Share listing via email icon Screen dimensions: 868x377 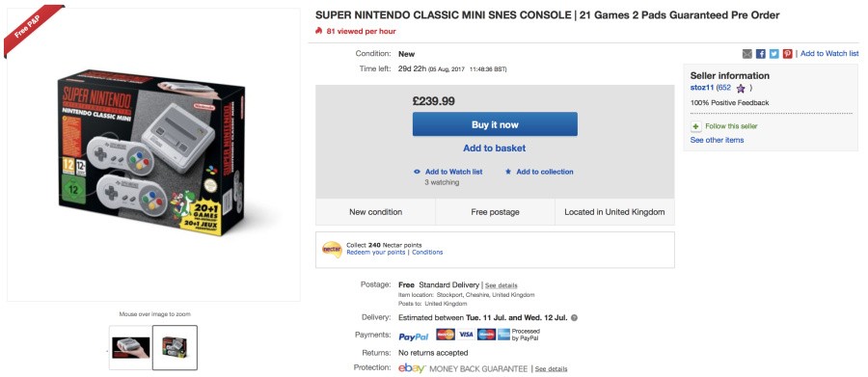pos(747,54)
